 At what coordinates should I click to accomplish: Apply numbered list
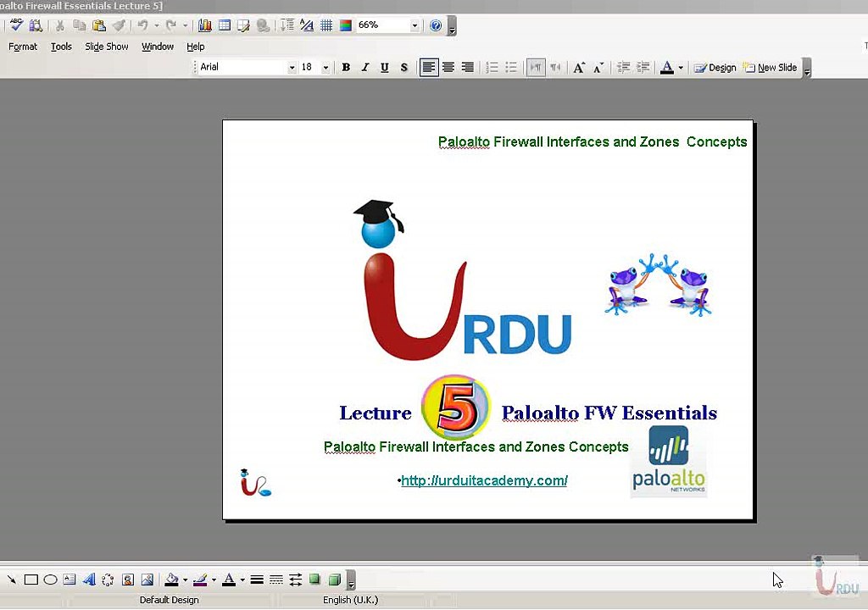click(x=492, y=68)
